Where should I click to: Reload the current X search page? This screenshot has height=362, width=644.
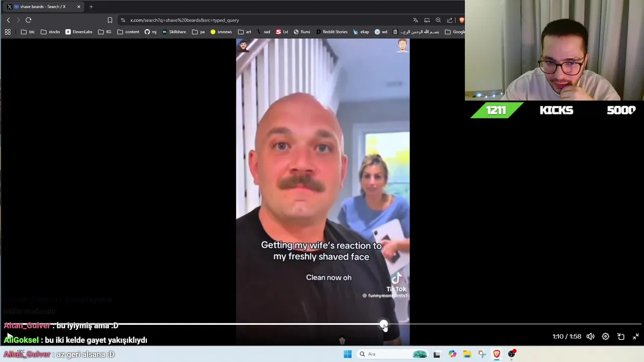28,20
